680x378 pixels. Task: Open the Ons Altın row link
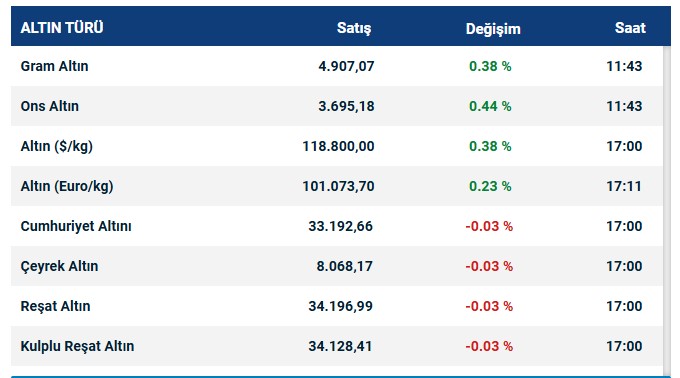(49, 106)
